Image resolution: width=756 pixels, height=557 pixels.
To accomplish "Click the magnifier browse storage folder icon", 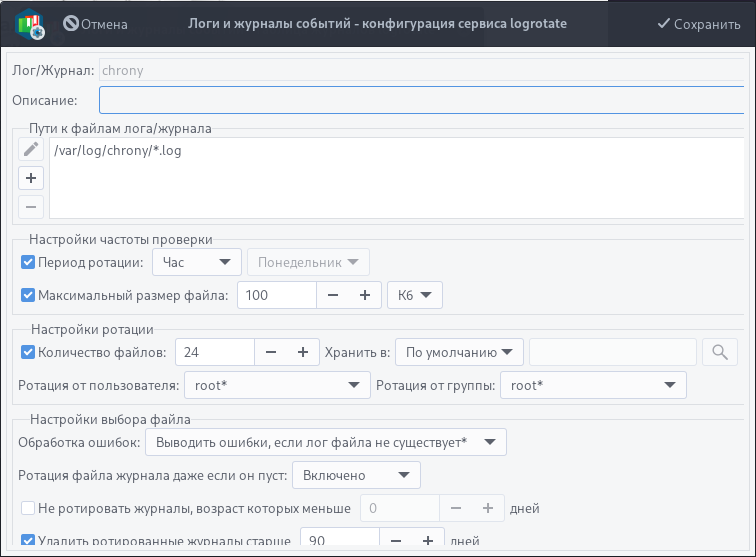I will click(720, 352).
